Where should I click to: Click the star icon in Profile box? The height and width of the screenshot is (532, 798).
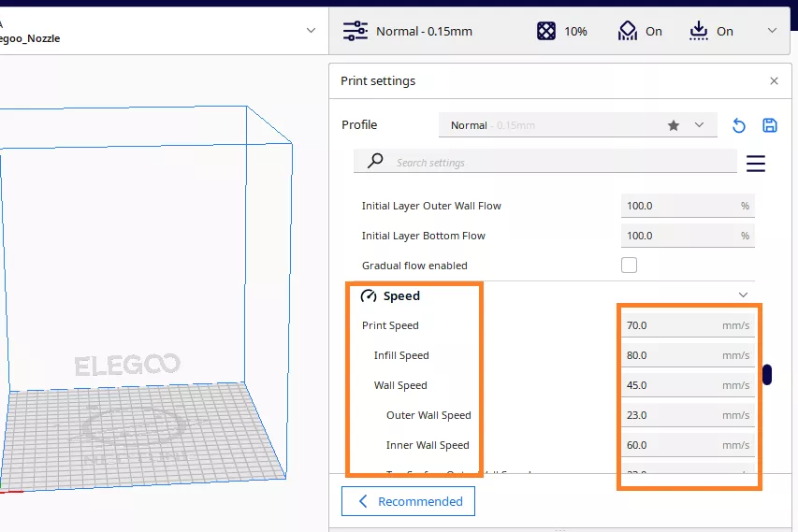tap(674, 125)
